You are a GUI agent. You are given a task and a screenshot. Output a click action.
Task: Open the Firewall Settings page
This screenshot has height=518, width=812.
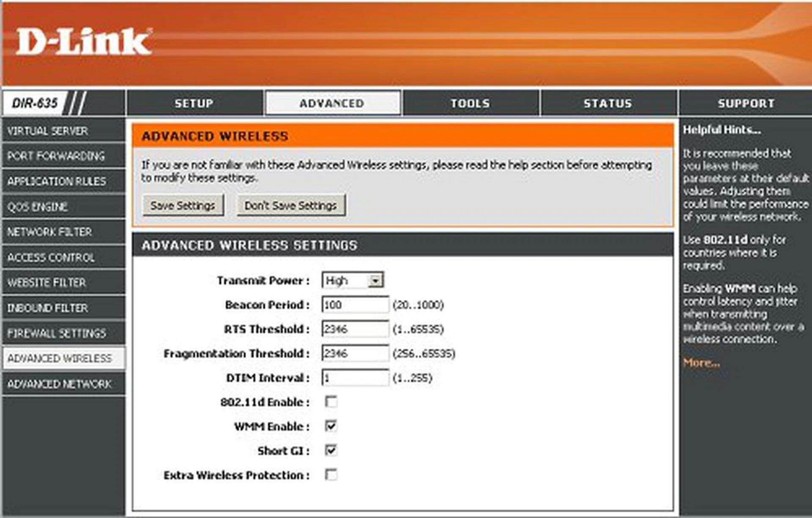[x=55, y=333]
